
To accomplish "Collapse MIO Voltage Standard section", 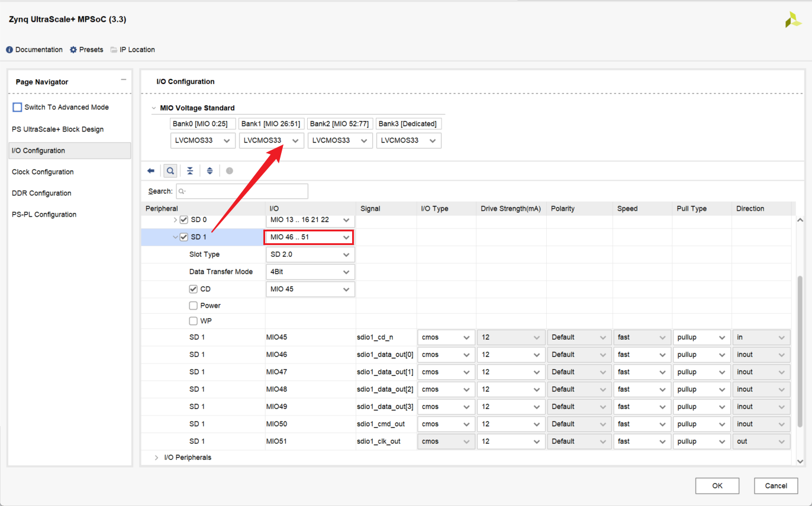I will pyautogui.click(x=154, y=108).
